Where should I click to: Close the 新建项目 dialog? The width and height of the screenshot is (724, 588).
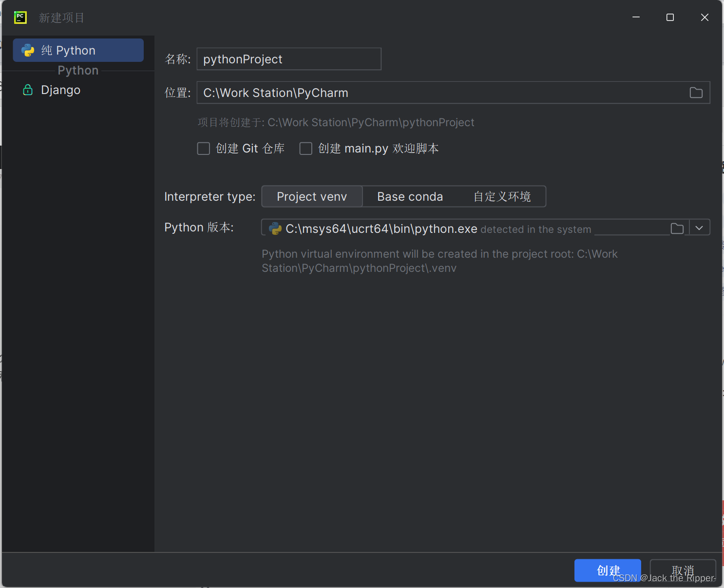click(x=705, y=17)
